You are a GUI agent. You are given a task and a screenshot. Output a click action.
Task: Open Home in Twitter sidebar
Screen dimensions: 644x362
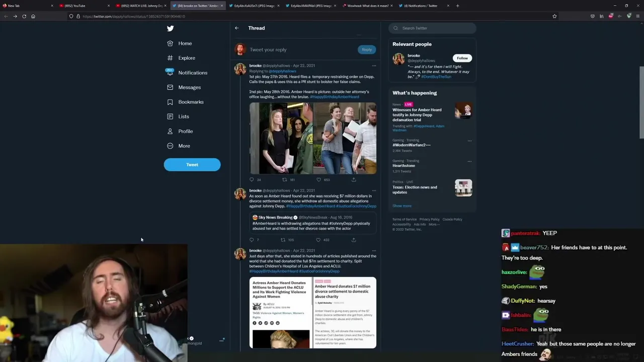[180, 43]
